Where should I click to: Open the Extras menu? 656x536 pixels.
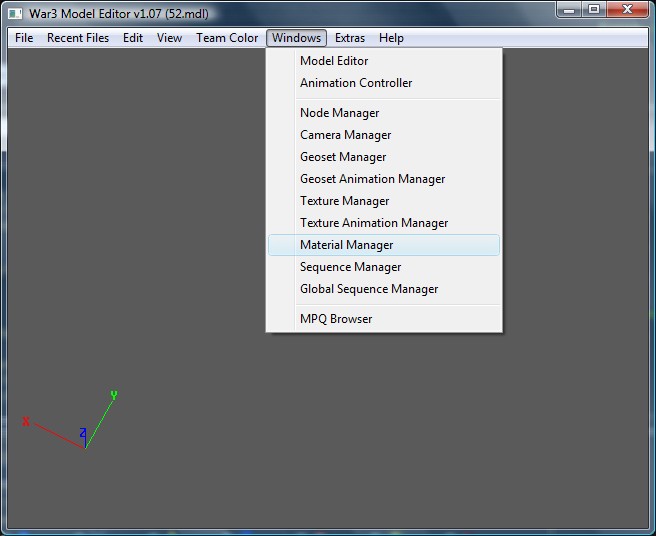[x=350, y=38]
